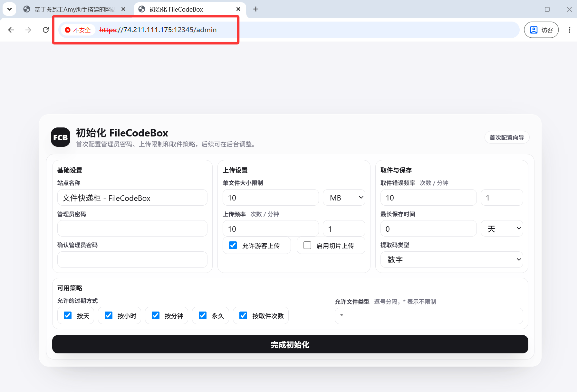Maximize the browser window
This screenshot has height=392, width=577.
[547, 9]
